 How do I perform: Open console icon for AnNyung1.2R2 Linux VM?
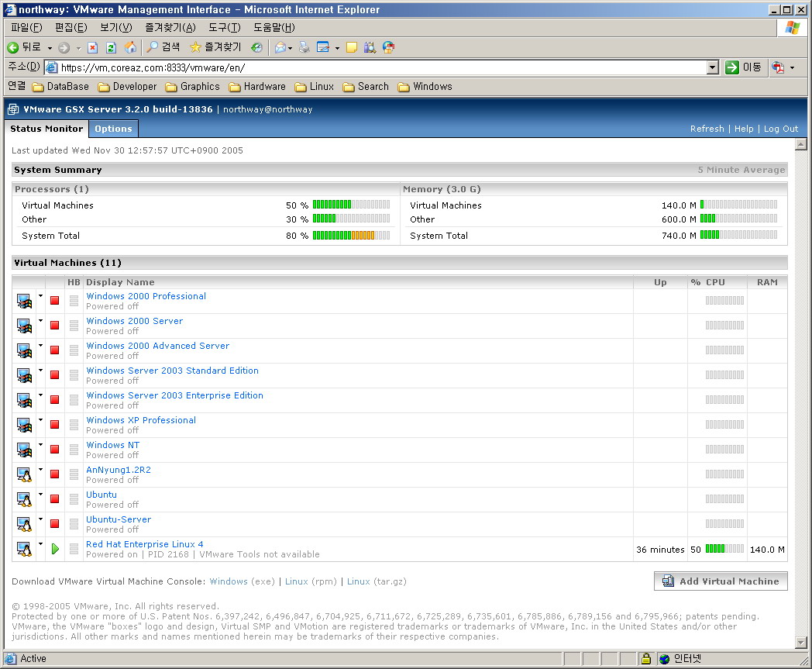pyautogui.click(x=24, y=474)
